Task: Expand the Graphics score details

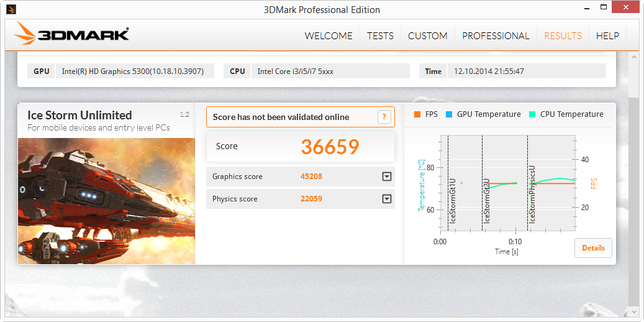Action: tap(386, 177)
